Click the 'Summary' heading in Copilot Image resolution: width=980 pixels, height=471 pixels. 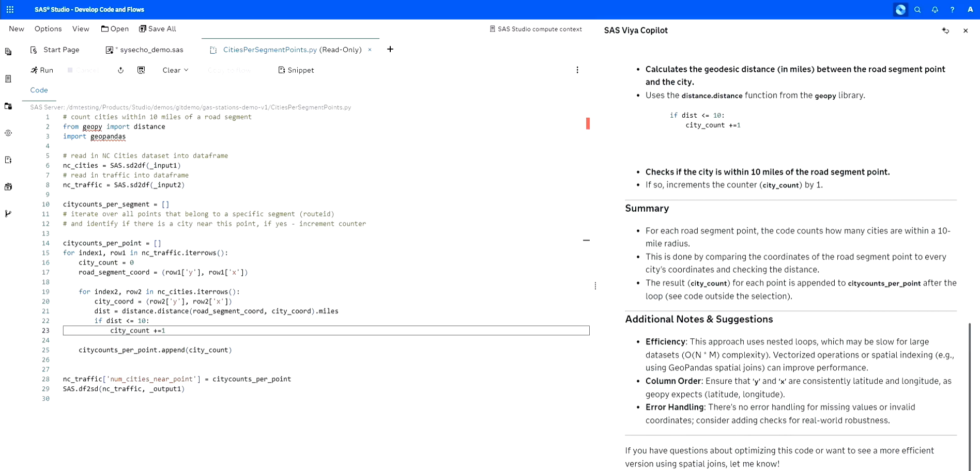click(x=647, y=208)
